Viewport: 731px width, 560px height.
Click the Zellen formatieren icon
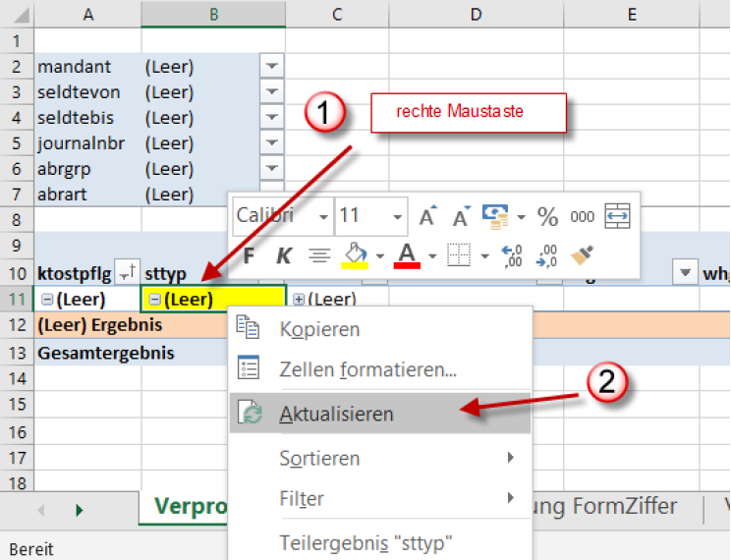click(248, 367)
